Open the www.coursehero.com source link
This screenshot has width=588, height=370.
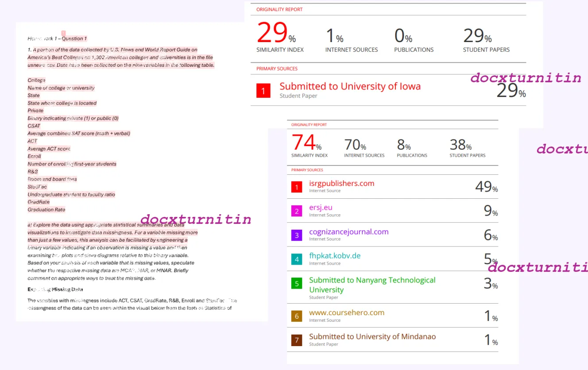(346, 312)
